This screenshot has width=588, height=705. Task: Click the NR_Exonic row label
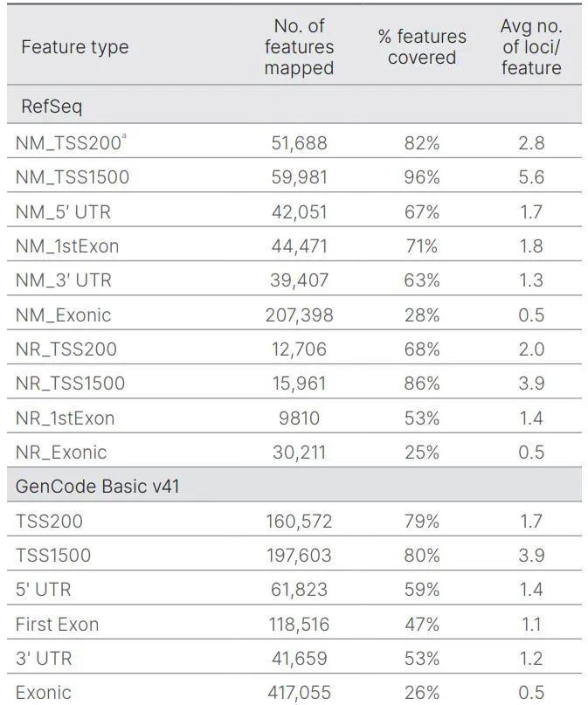(61, 452)
